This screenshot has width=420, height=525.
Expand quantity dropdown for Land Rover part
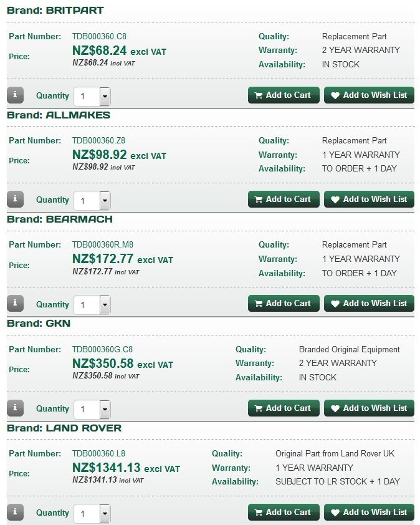[x=105, y=513]
